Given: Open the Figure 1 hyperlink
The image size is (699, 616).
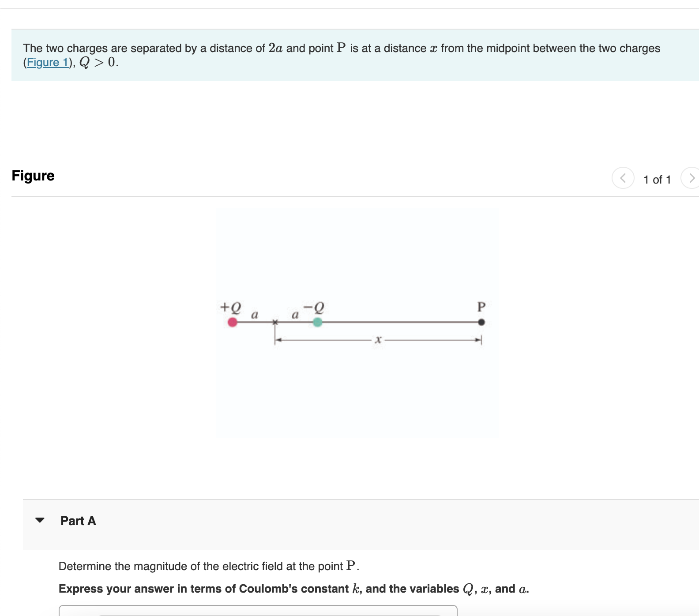Looking at the screenshot, I should tap(48, 63).
